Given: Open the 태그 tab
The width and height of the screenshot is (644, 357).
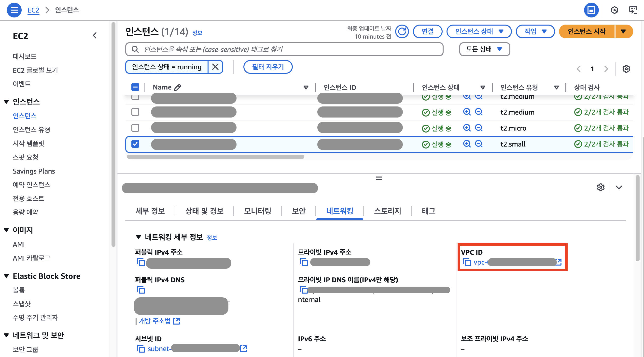Looking at the screenshot, I should [429, 211].
